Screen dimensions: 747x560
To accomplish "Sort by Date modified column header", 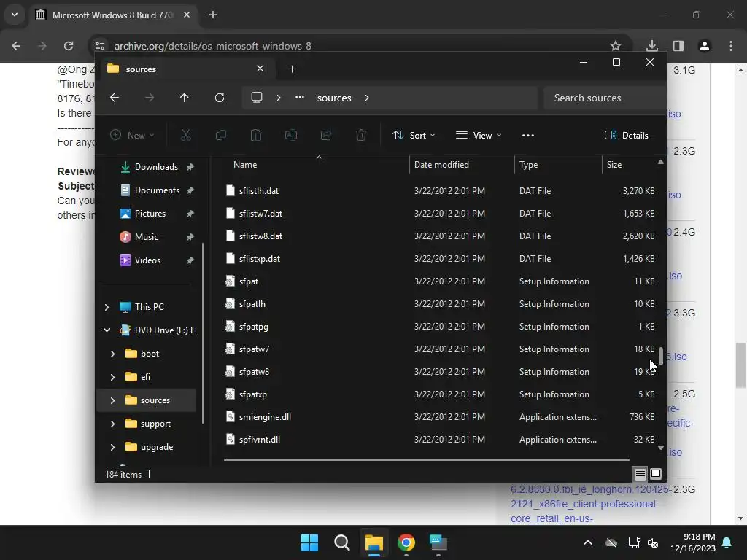I will (462, 165).
